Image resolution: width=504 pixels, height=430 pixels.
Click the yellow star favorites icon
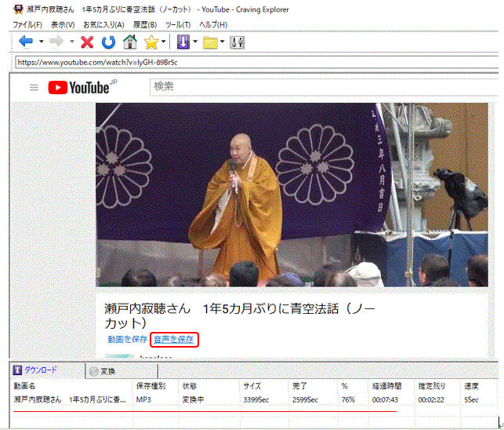(x=151, y=42)
